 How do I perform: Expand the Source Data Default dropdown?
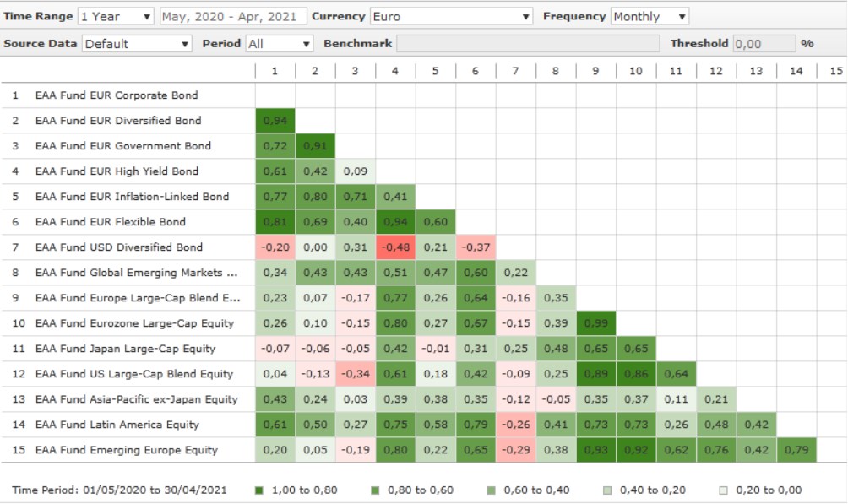[x=137, y=44]
